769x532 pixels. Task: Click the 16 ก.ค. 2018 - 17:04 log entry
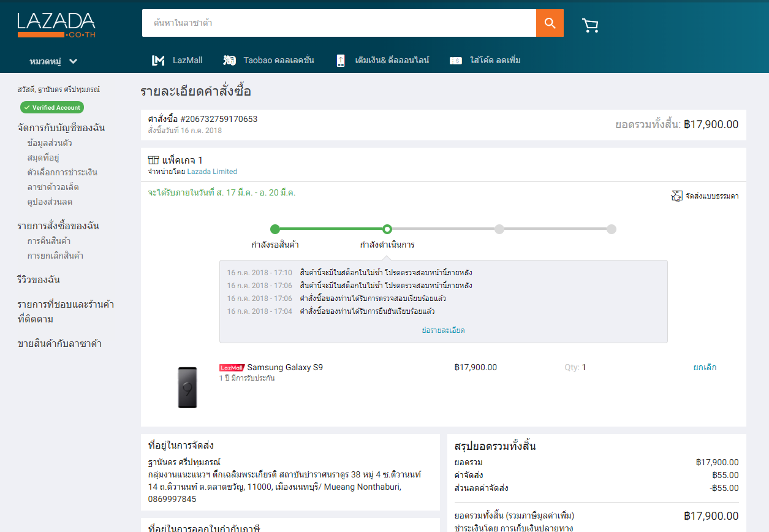[331, 311]
